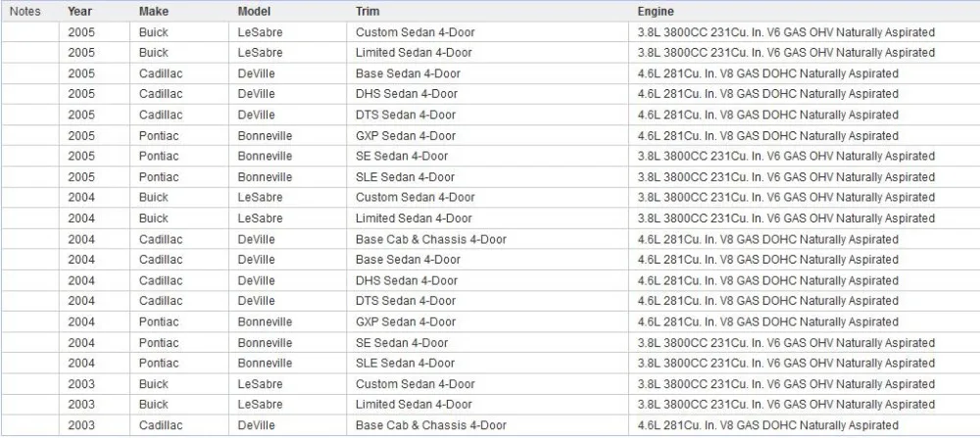Click the 2004 Bonneville GXP Sedan engine cell

(x=804, y=321)
